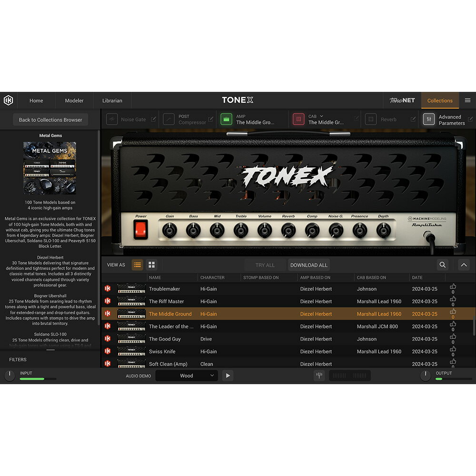Viewport: 476px width, 476px height.
Task: Toggle the CAB module power button
Action: (298, 119)
